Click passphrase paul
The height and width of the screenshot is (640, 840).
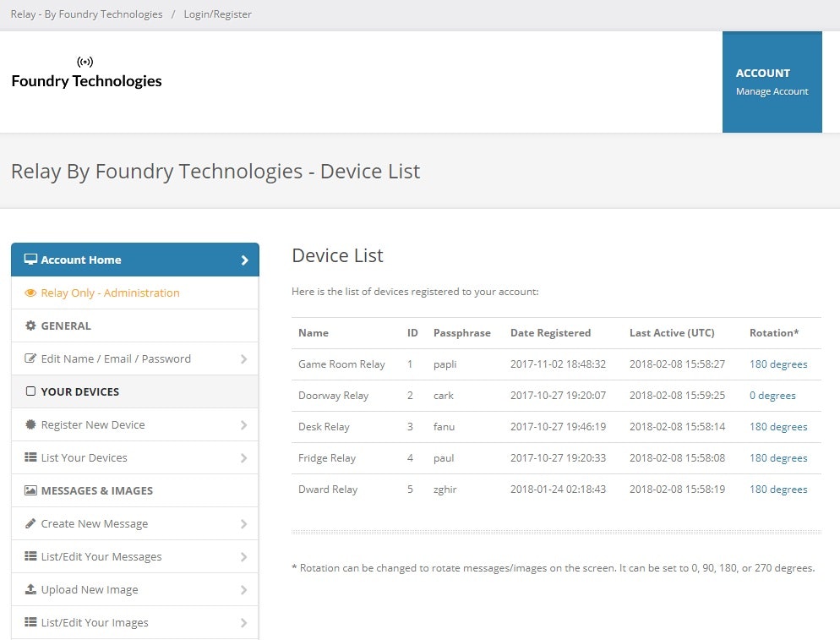tap(444, 458)
